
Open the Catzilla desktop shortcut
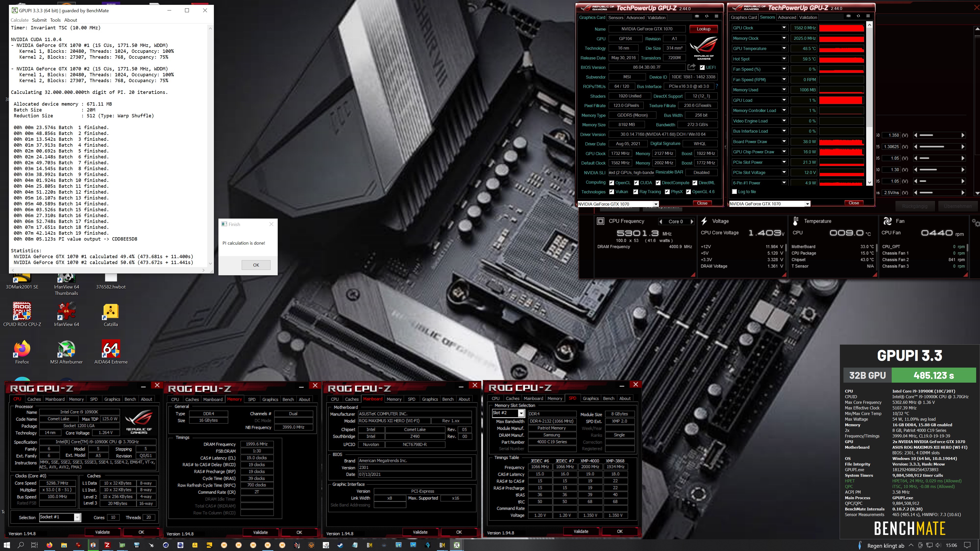(x=111, y=314)
